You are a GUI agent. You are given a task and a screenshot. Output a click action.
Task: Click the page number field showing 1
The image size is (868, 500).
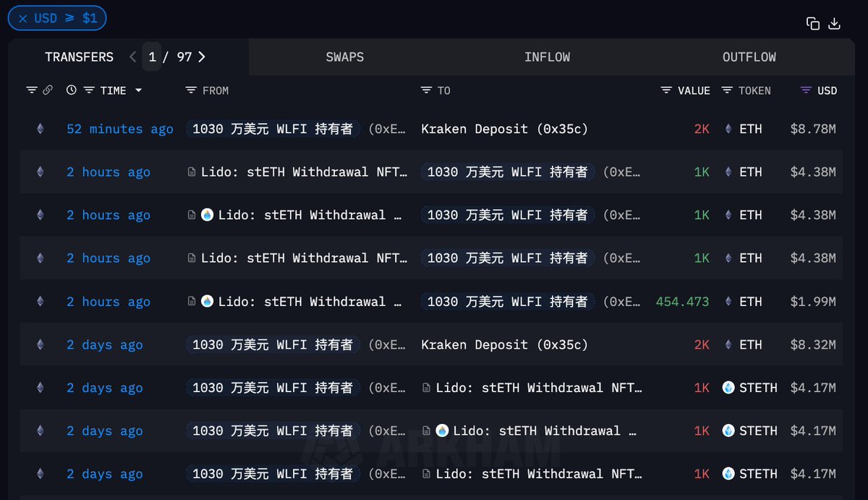[152, 56]
